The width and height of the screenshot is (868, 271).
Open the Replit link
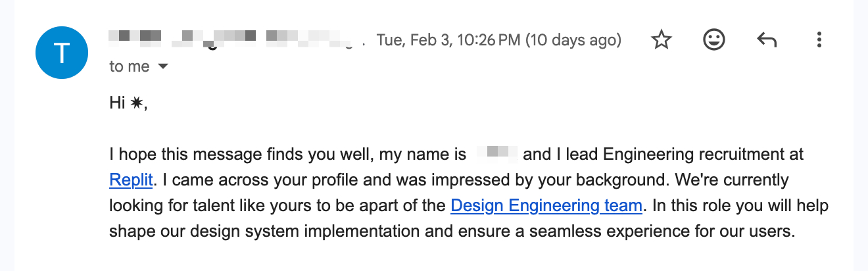(x=131, y=180)
